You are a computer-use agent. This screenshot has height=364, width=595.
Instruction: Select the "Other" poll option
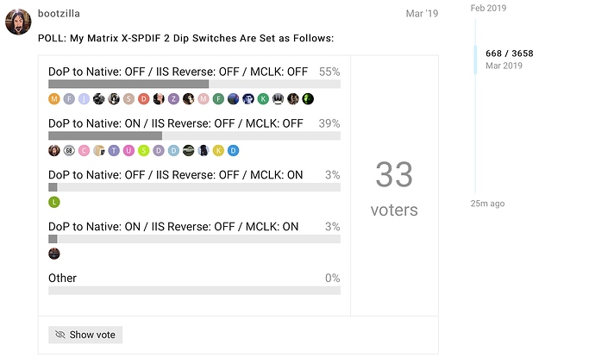[63, 278]
